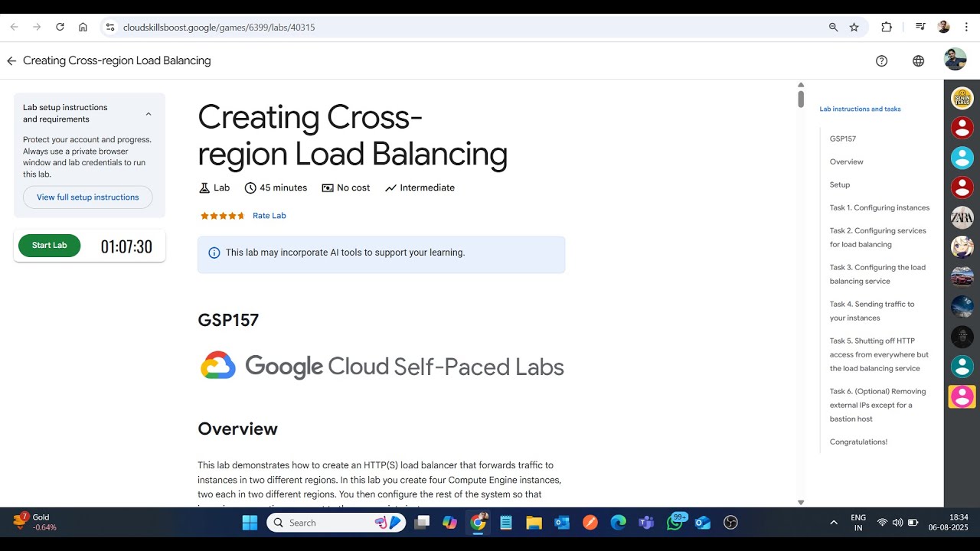View site information icon in address bar
The width and height of the screenshot is (980, 551).
[x=109, y=27]
